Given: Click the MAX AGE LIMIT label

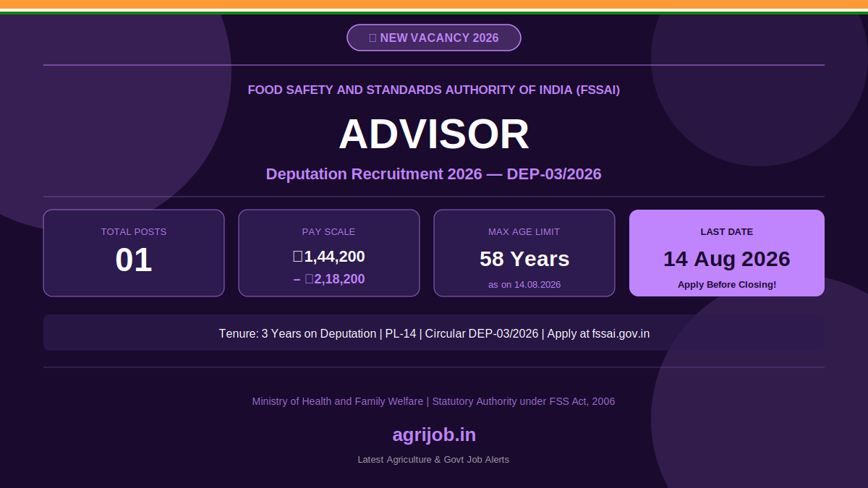Looking at the screenshot, I should click(524, 232).
